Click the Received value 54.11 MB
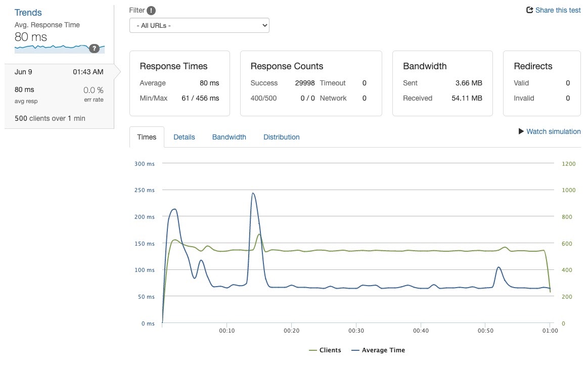 point(467,98)
